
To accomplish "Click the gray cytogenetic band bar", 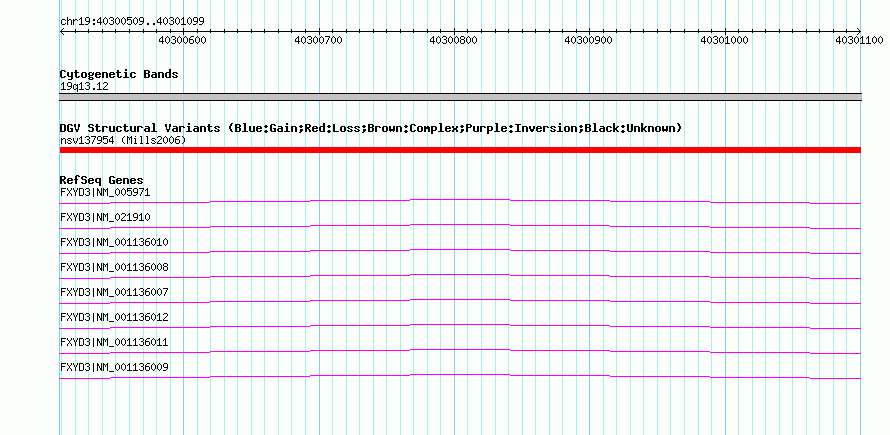I will tap(460, 97).
